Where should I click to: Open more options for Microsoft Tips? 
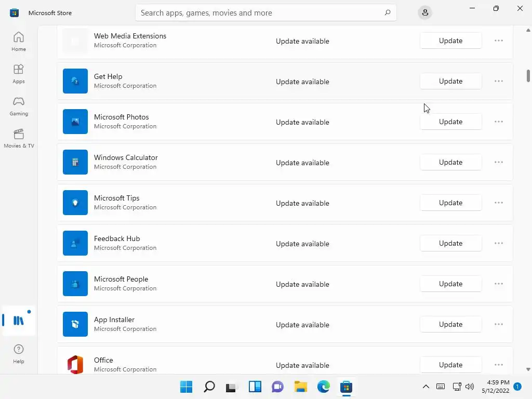(499, 203)
